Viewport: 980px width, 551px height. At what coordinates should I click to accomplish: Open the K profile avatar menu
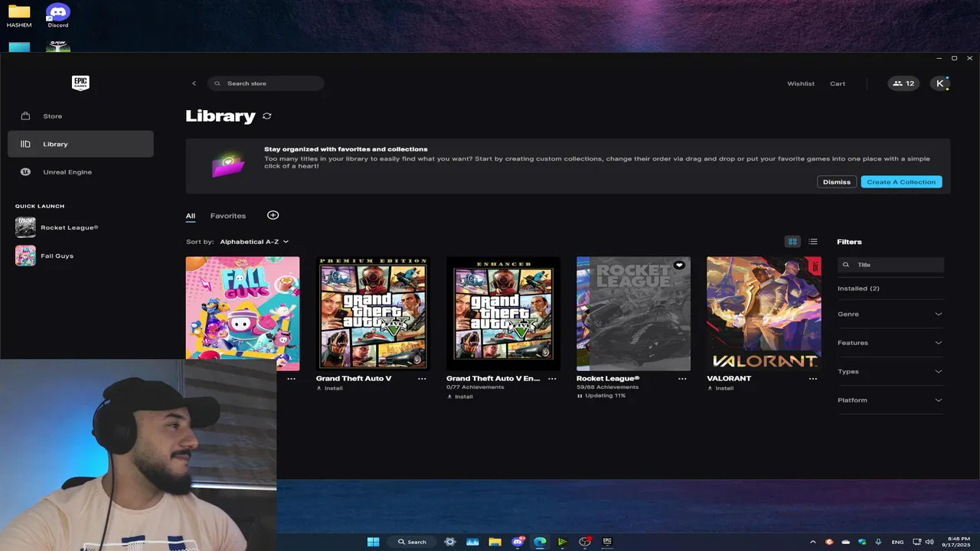click(x=939, y=83)
